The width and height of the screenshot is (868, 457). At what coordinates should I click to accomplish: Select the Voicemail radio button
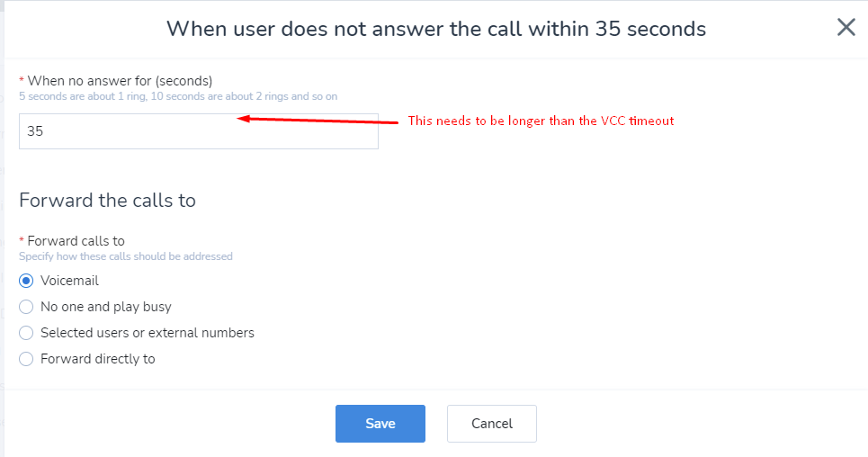[26, 281]
